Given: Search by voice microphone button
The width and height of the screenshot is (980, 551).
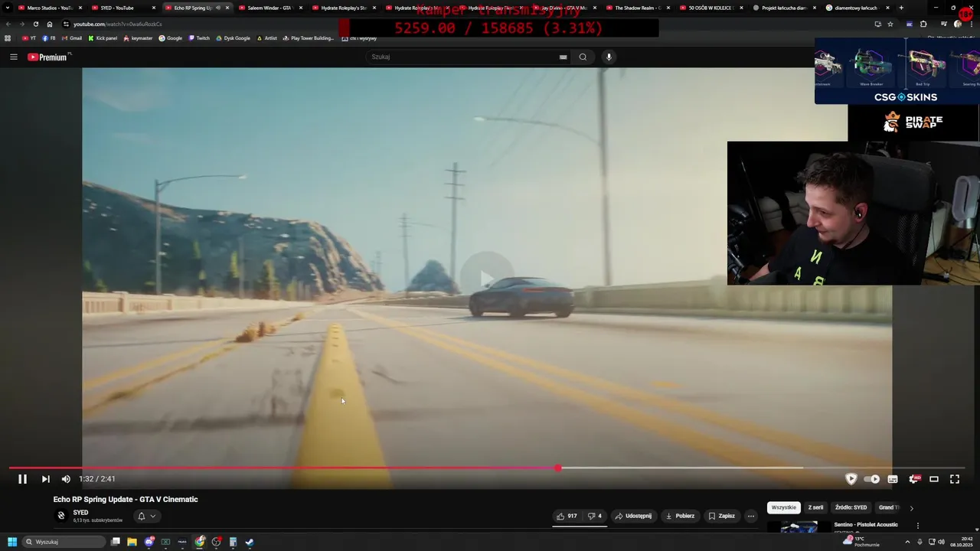Looking at the screenshot, I should pyautogui.click(x=609, y=57).
